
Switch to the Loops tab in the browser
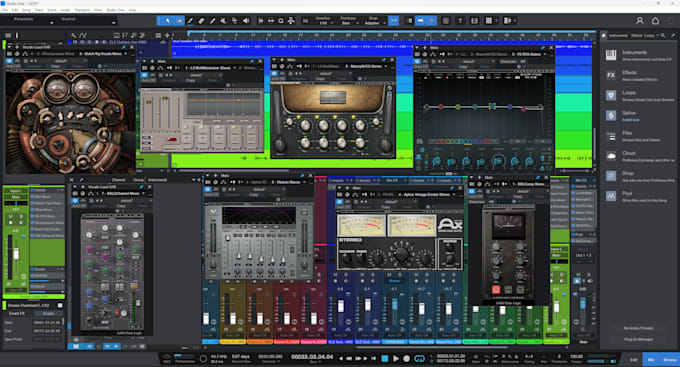[x=649, y=35]
